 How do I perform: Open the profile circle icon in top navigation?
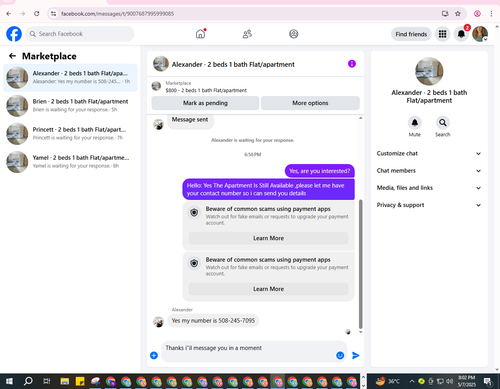tap(294, 34)
